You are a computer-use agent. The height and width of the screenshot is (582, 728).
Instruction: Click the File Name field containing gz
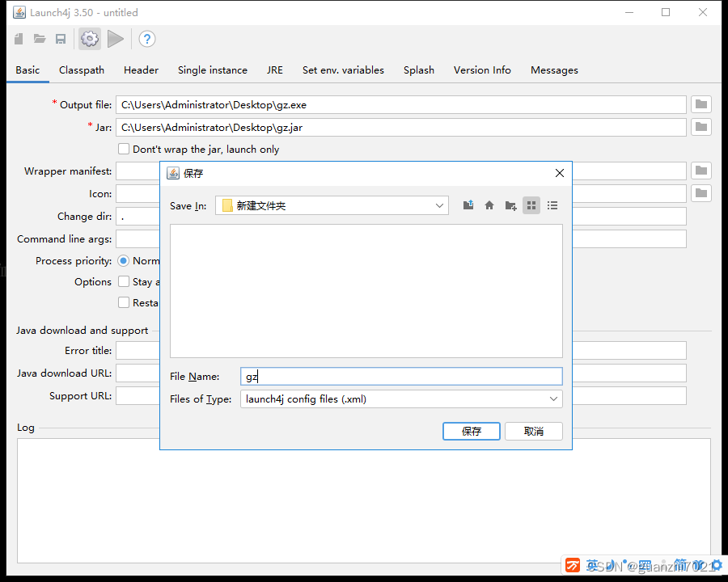tap(364, 376)
